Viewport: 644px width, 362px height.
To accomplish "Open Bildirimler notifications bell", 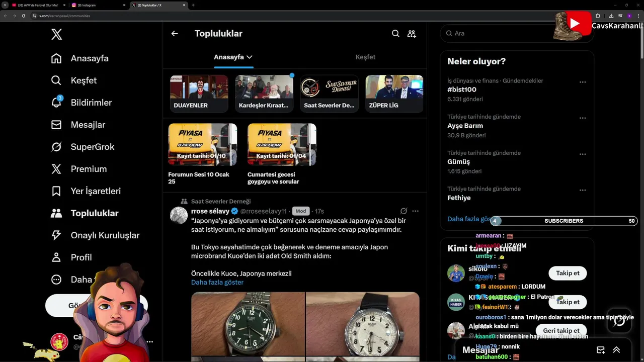I will (x=82, y=103).
